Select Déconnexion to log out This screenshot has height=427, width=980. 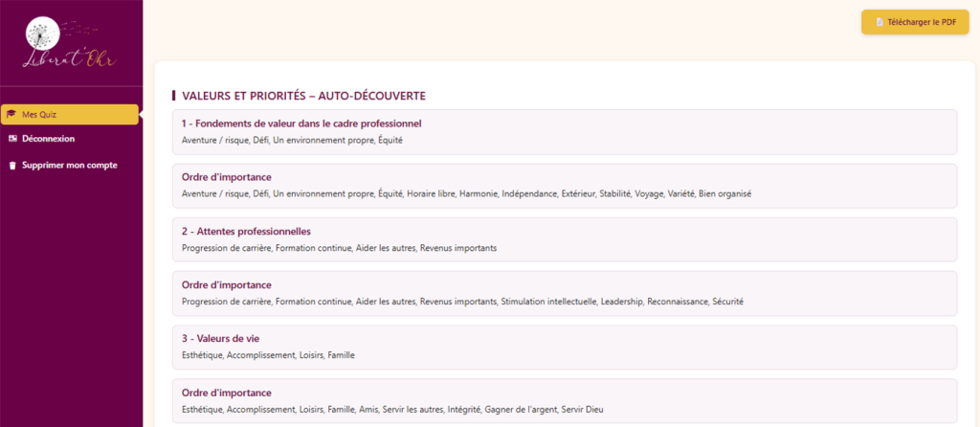click(x=48, y=139)
